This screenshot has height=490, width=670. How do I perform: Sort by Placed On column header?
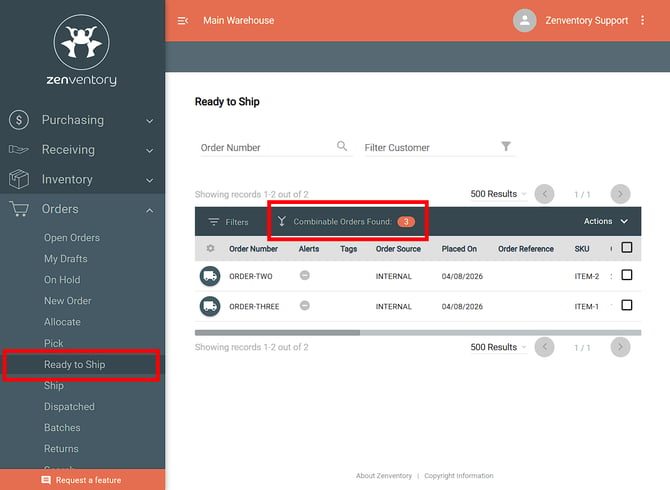pyautogui.click(x=459, y=249)
